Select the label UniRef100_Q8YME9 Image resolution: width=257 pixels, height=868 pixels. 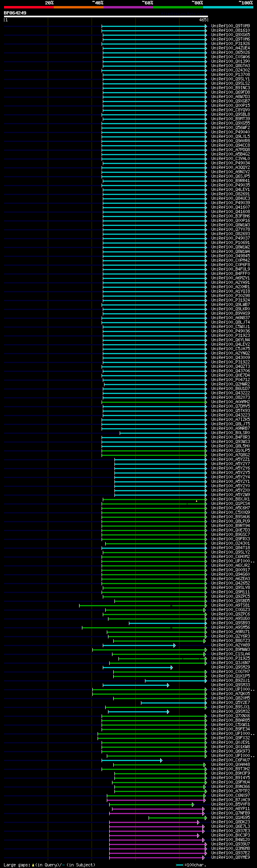coord(230,857)
